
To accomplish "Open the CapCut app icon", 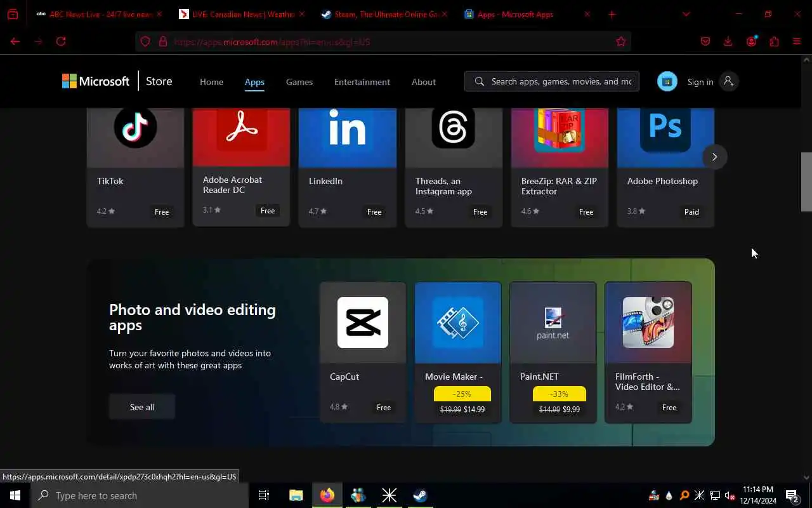I will point(363,323).
